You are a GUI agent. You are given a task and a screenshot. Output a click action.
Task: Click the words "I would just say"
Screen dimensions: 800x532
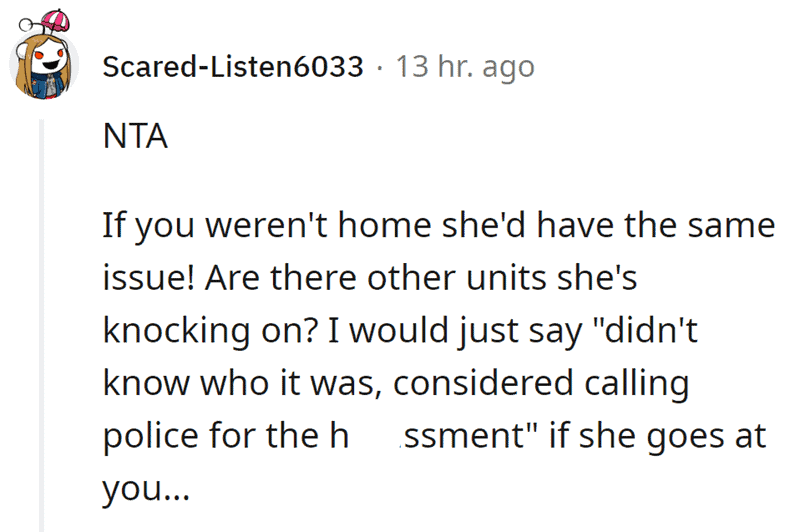(x=455, y=331)
